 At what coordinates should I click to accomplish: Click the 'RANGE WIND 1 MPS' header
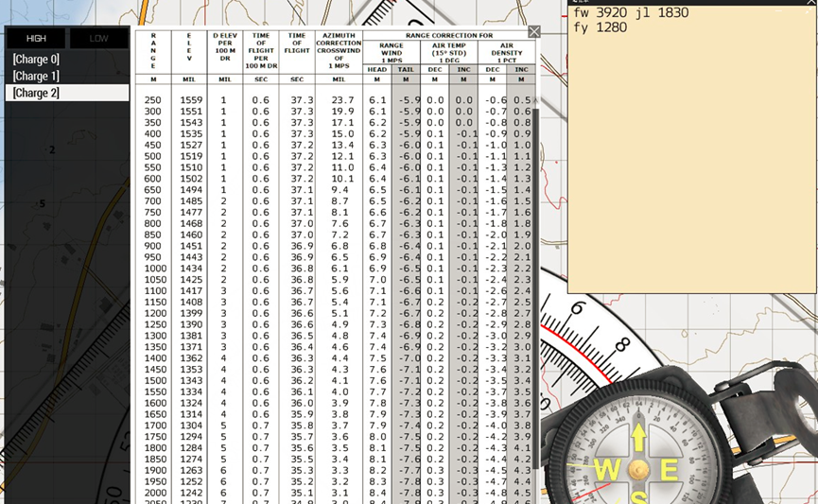click(x=392, y=53)
